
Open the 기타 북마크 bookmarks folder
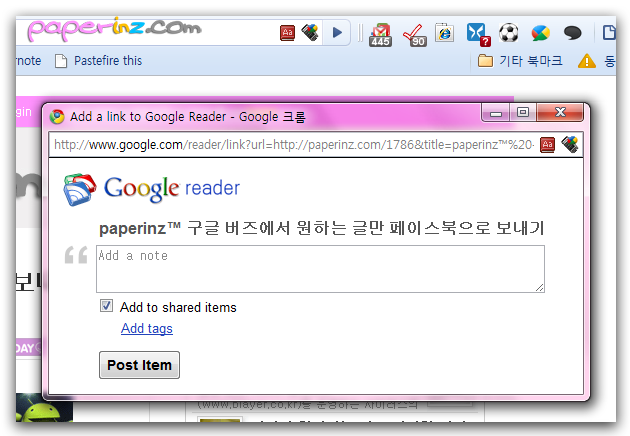coord(520,61)
